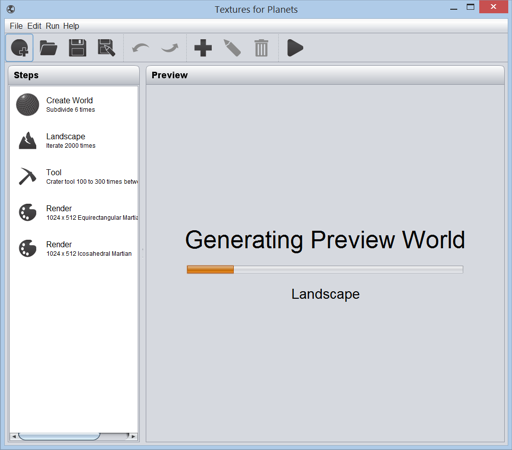Click the Equirectangular Render palette icon
This screenshot has width=512, height=450.
tap(28, 212)
